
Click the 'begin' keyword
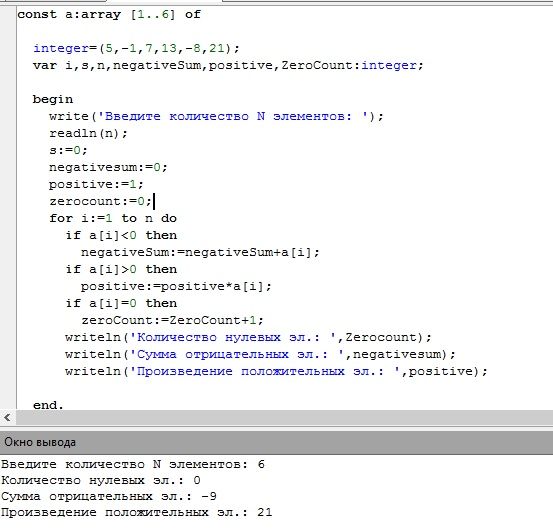[x=53, y=99]
